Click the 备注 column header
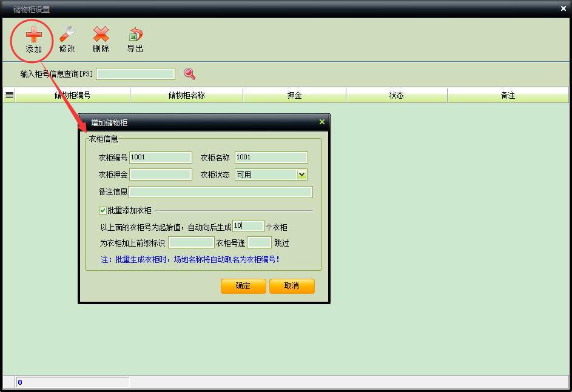 pos(508,96)
